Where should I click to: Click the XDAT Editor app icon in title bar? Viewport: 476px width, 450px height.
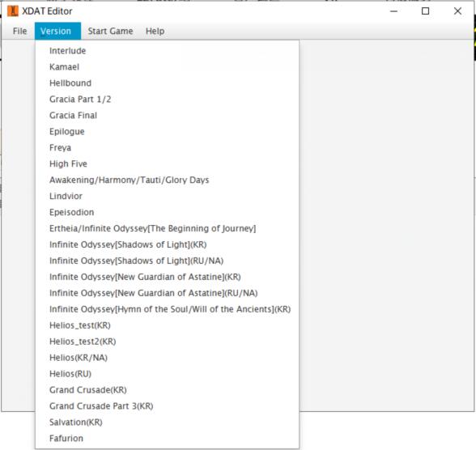(x=13, y=11)
